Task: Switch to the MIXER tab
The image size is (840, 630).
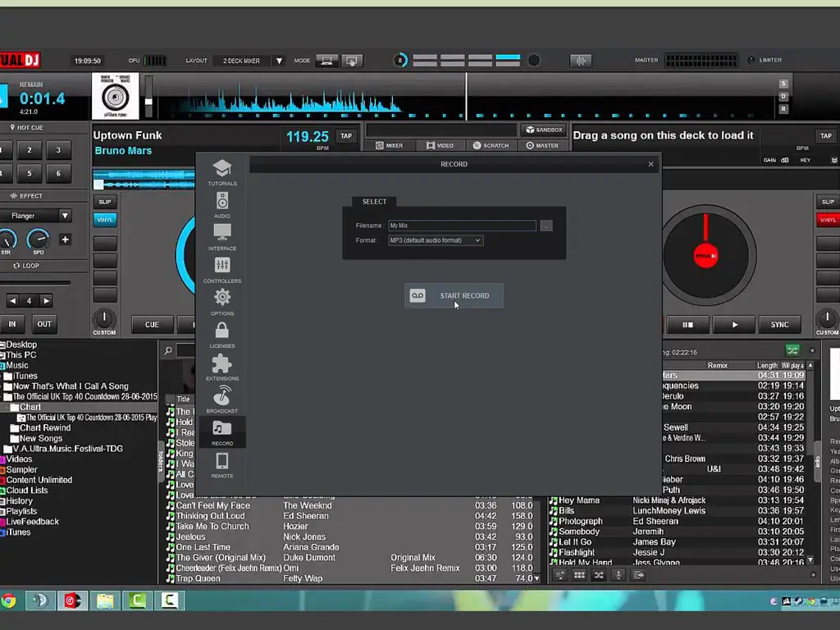Action: tap(390, 146)
